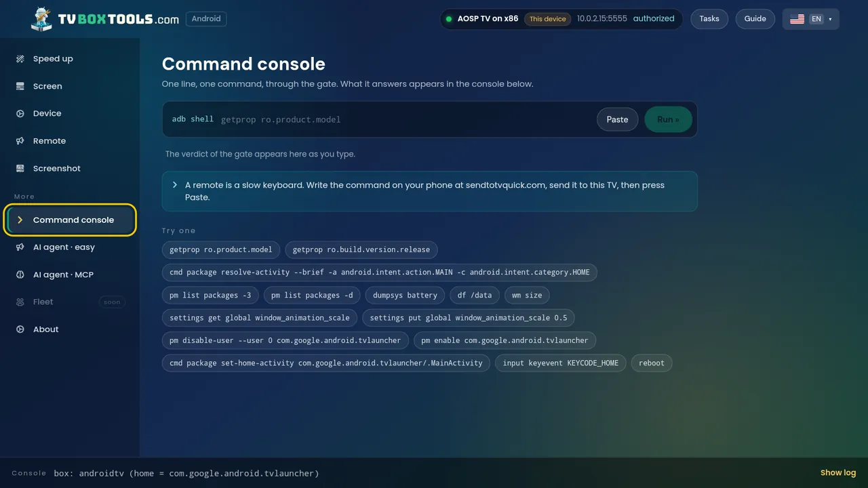Click the TVBoxTools robot logo icon

tap(41, 19)
